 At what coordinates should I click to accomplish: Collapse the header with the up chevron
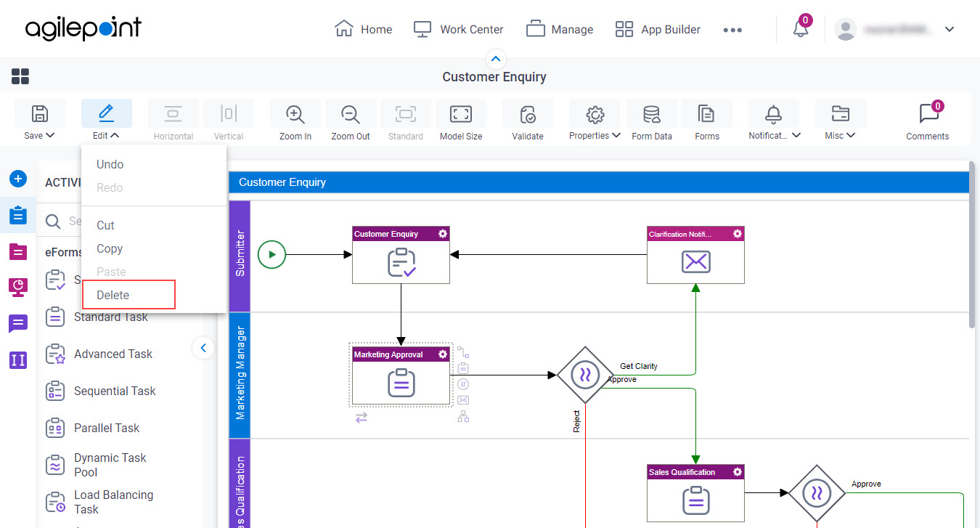pos(496,59)
